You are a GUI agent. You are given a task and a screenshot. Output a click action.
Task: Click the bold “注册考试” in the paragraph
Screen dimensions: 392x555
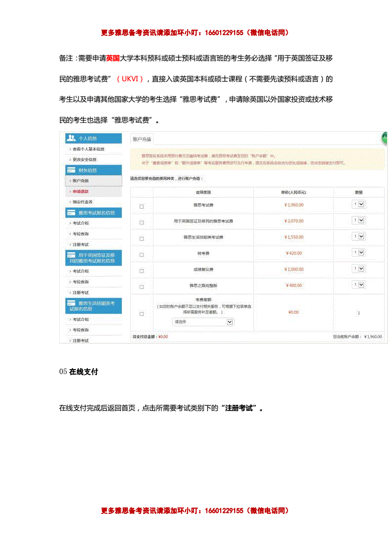pos(239,408)
